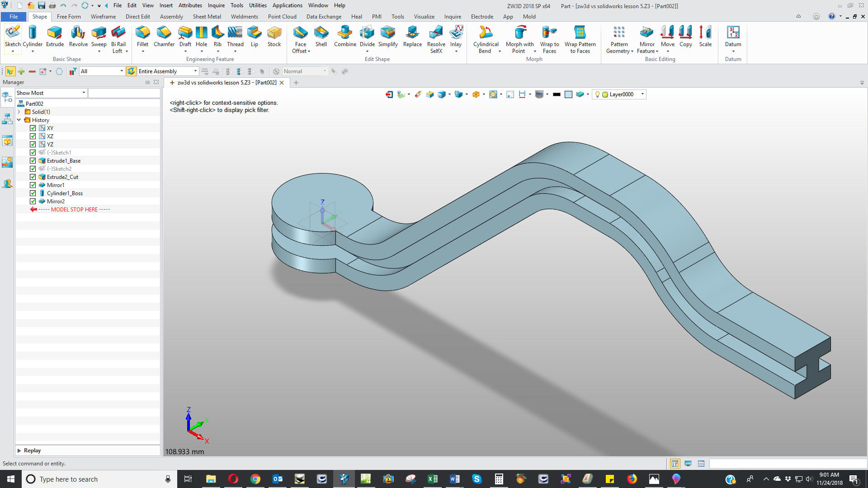The width and height of the screenshot is (868, 488).
Task: Click the black color swatch
Action: tap(557, 94)
